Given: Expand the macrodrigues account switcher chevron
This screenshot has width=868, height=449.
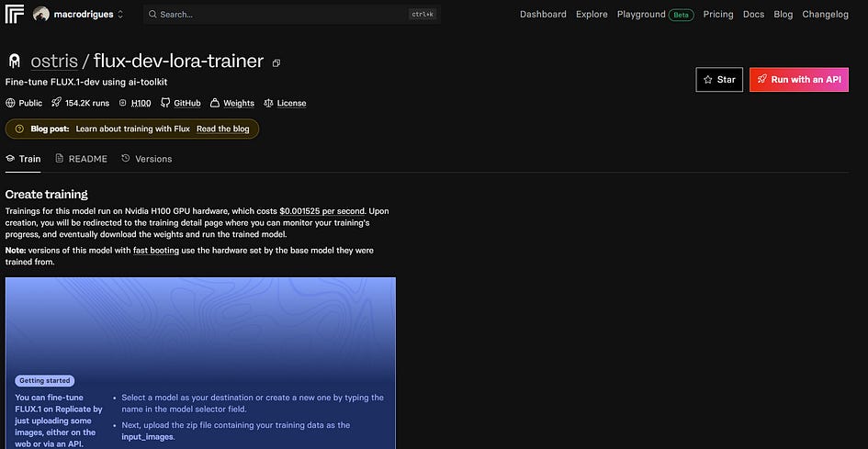Looking at the screenshot, I should point(120,15).
